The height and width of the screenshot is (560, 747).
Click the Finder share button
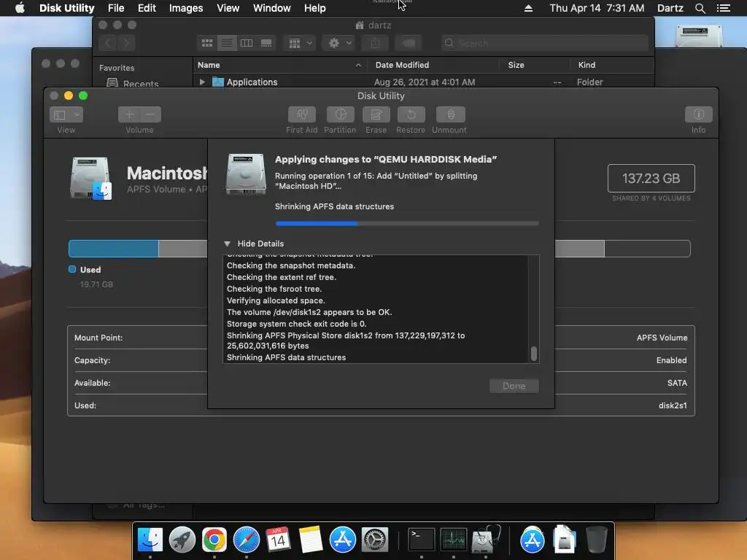pos(376,43)
